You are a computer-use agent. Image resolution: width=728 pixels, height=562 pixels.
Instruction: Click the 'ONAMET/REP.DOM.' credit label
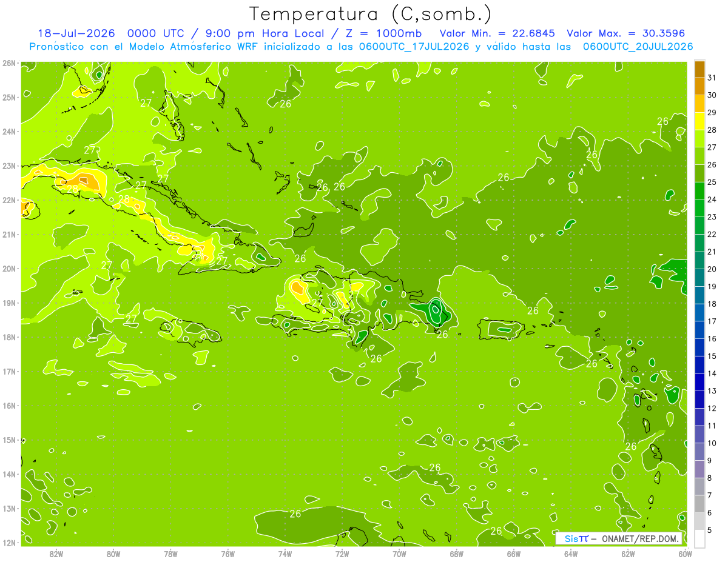point(641,538)
